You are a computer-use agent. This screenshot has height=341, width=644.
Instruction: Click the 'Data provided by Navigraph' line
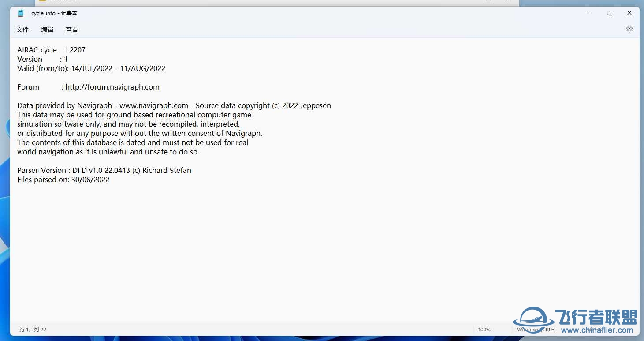(x=174, y=105)
